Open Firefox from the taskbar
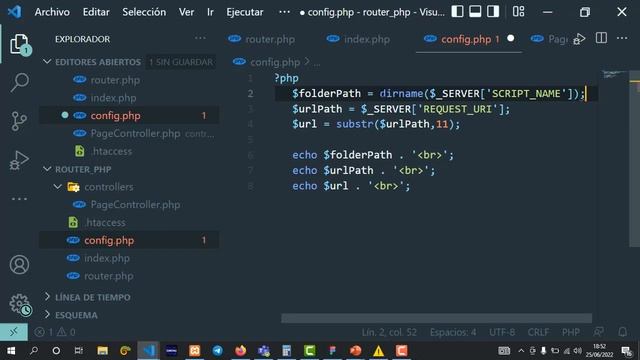The width and height of the screenshot is (640, 360). point(240,351)
